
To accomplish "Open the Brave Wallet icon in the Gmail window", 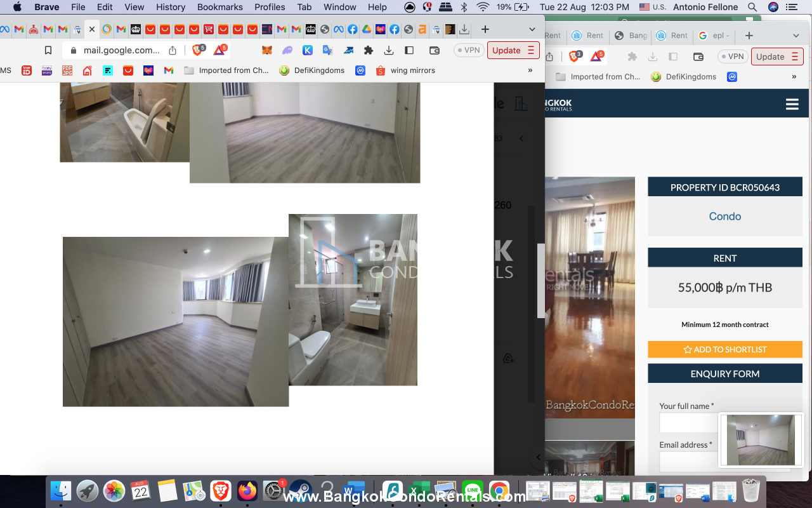I will 435,50.
